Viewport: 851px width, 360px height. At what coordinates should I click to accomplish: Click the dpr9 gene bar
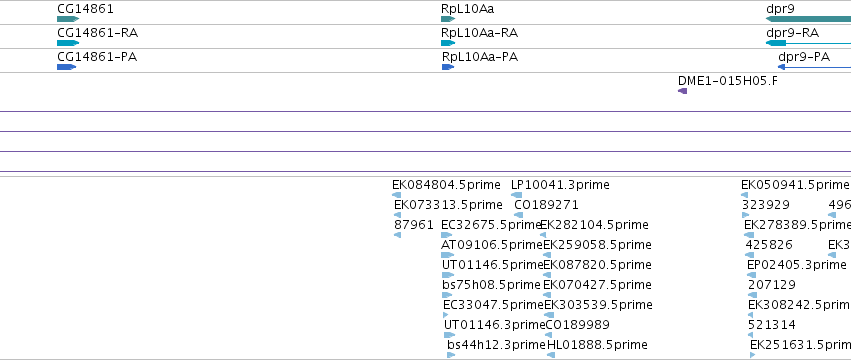(808, 19)
